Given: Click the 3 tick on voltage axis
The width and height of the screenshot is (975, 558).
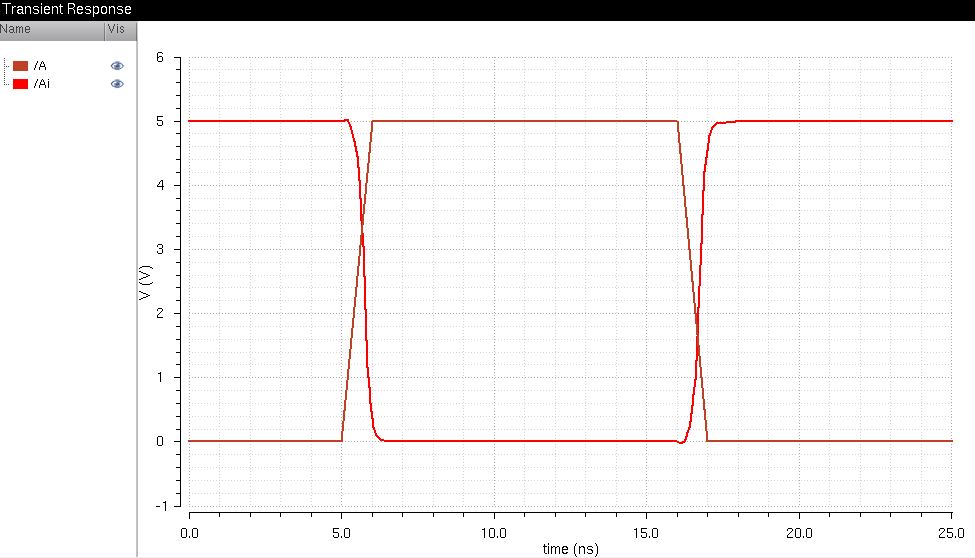Looking at the screenshot, I should click(160, 249).
